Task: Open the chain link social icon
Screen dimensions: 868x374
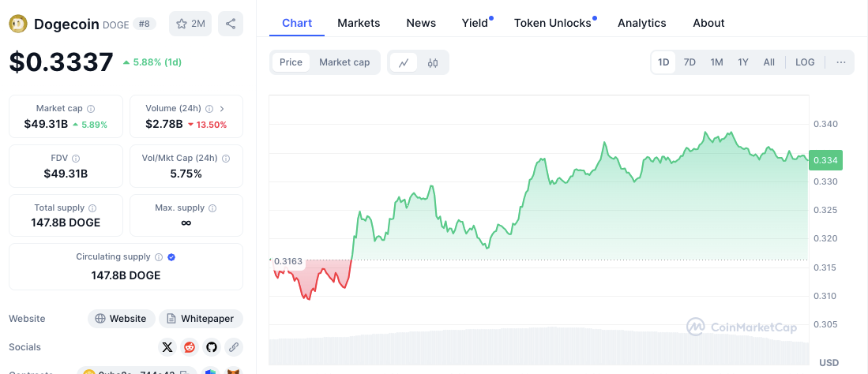Action: [234, 347]
